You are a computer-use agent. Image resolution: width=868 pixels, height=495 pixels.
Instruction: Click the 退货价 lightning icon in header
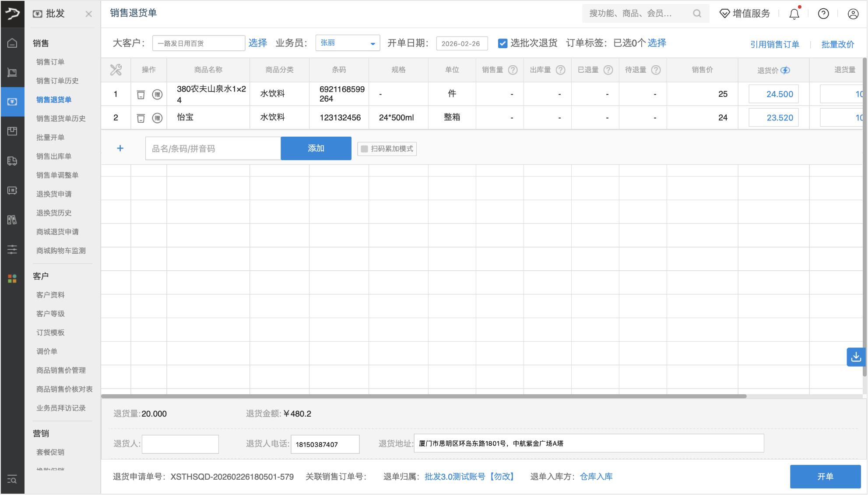pos(786,70)
